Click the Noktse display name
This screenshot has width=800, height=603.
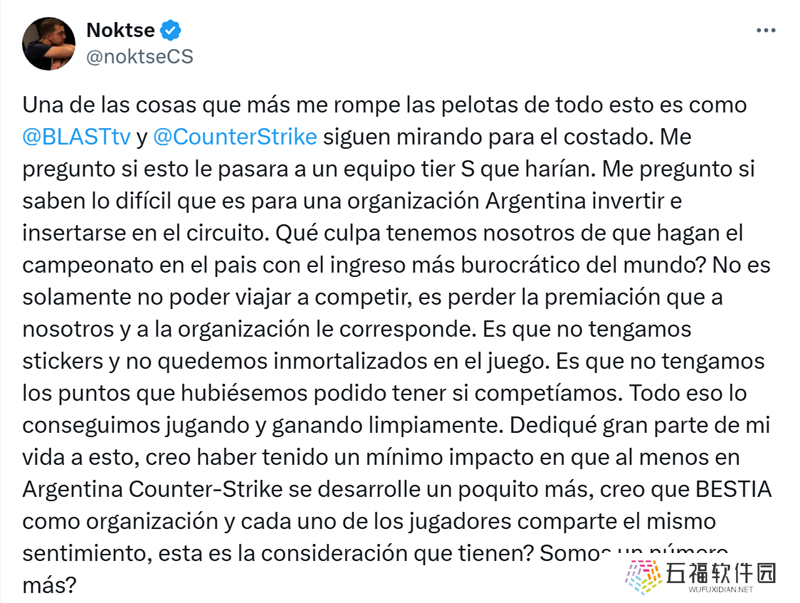pyautogui.click(x=120, y=30)
